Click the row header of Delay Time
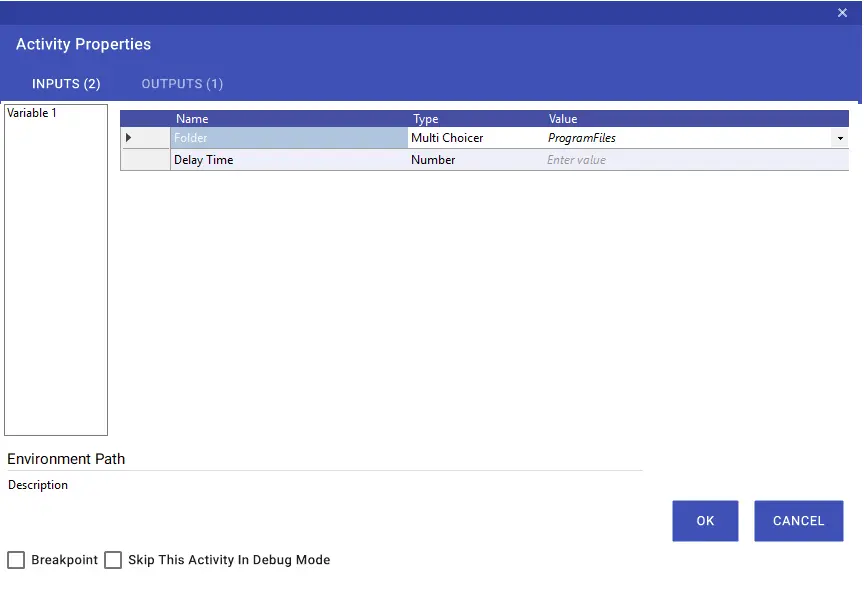This screenshot has width=864, height=616. 145,160
